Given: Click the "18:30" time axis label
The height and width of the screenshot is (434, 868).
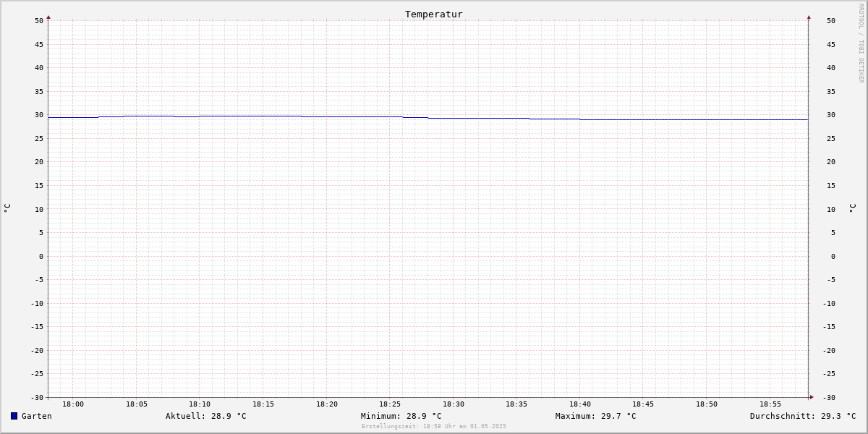Looking at the screenshot, I should point(454,404).
